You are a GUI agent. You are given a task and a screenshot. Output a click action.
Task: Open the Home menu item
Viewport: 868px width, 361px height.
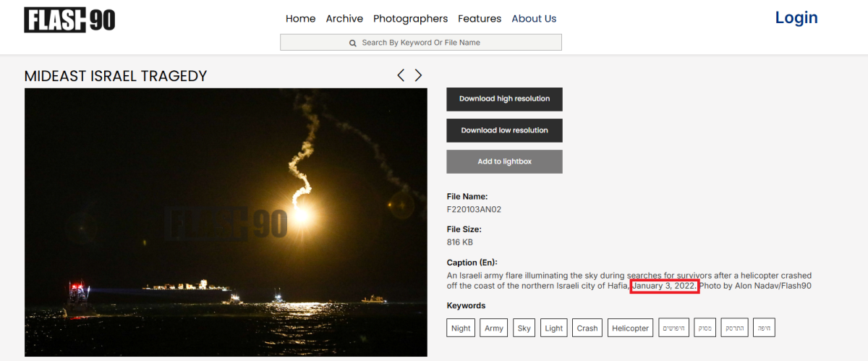coord(300,19)
